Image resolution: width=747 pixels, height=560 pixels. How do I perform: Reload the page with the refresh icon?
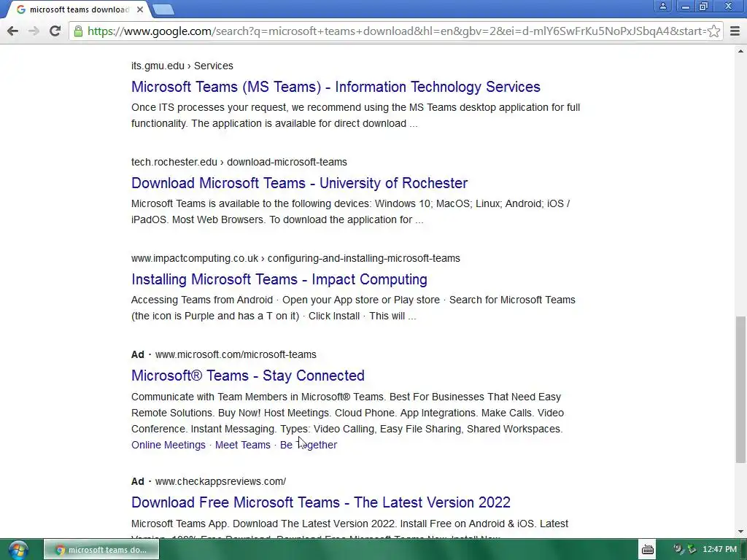click(55, 31)
